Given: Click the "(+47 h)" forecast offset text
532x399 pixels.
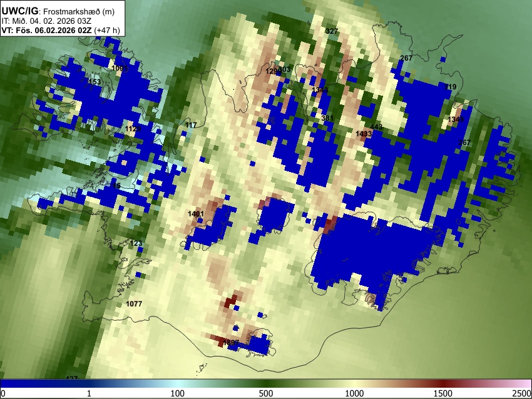Looking at the screenshot, I should coord(106,30).
